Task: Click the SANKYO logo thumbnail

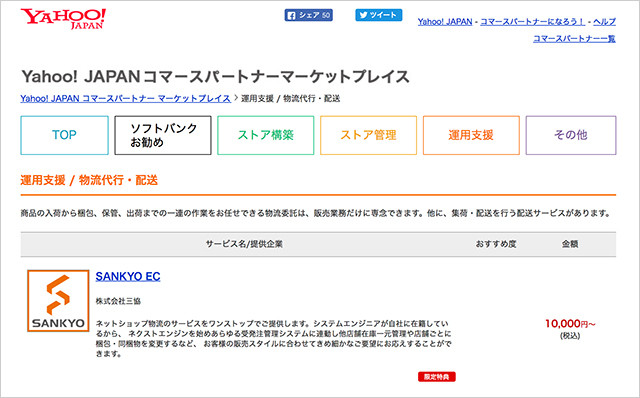Action: click(58, 301)
